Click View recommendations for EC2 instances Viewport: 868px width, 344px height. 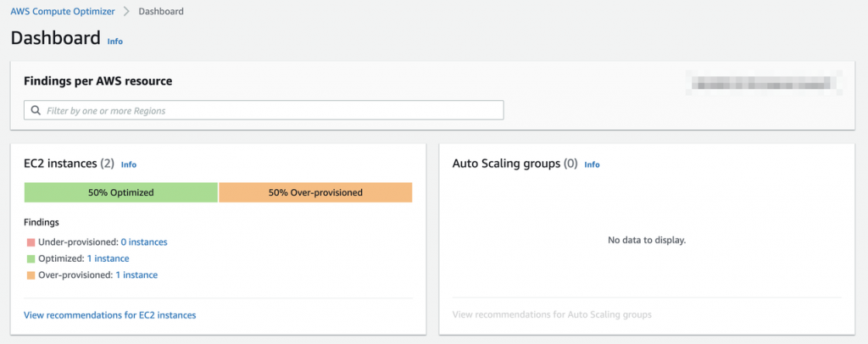coord(110,315)
